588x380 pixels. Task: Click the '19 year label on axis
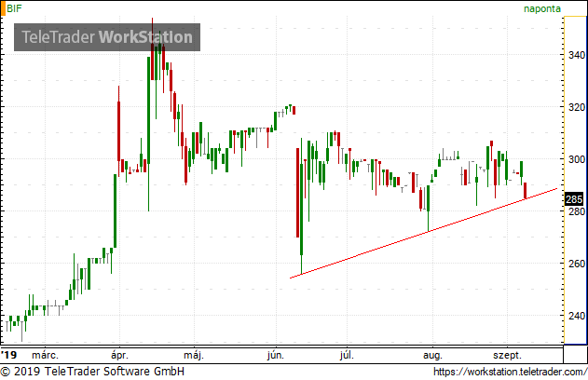(8, 355)
